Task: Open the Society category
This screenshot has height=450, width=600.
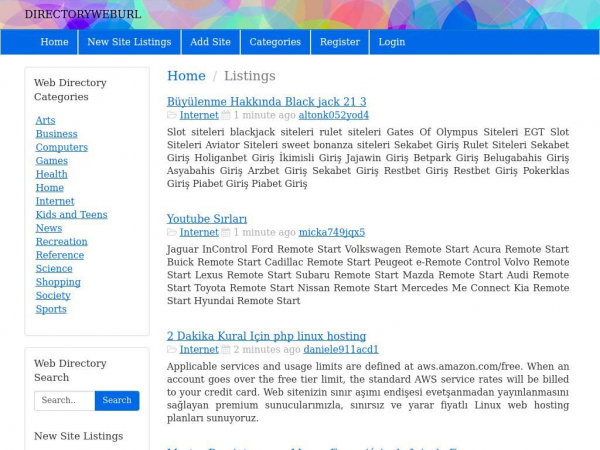Action: 53,295
